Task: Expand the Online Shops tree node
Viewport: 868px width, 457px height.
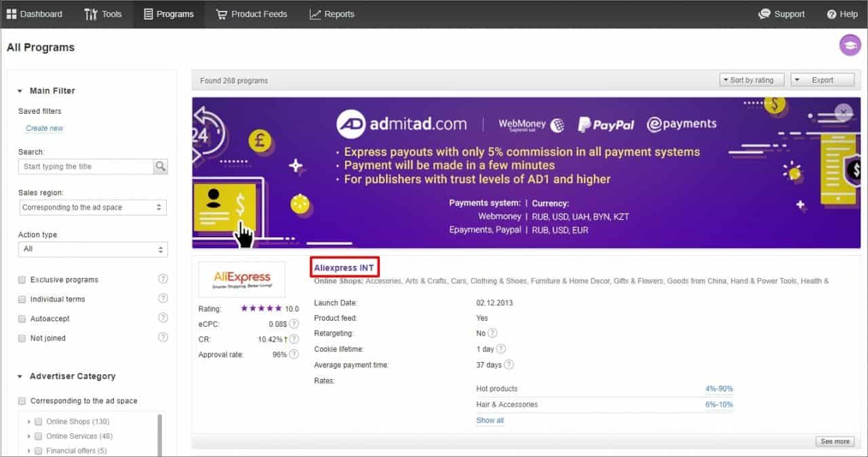Action: [29, 422]
